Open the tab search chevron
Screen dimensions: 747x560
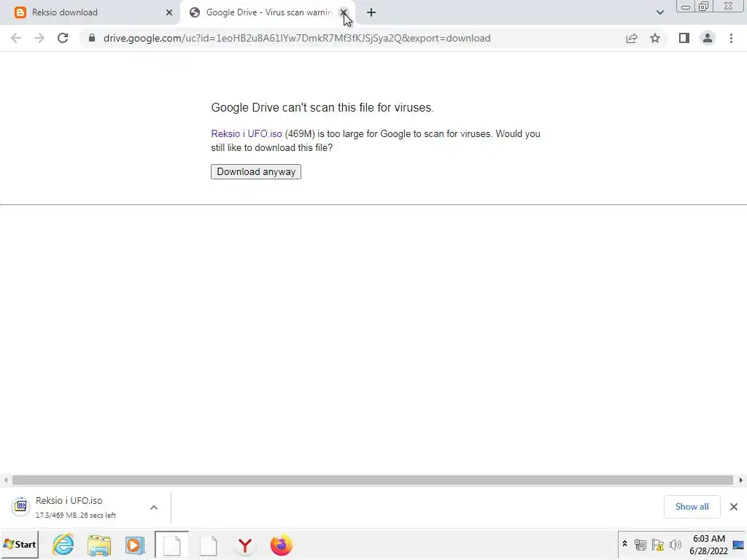pyautogui.click(x=659, y=12)
